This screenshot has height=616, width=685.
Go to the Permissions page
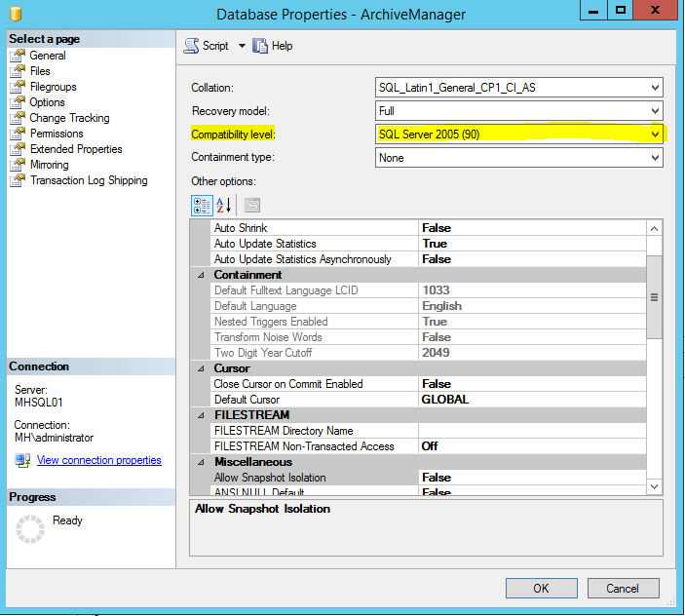point(57,134)
